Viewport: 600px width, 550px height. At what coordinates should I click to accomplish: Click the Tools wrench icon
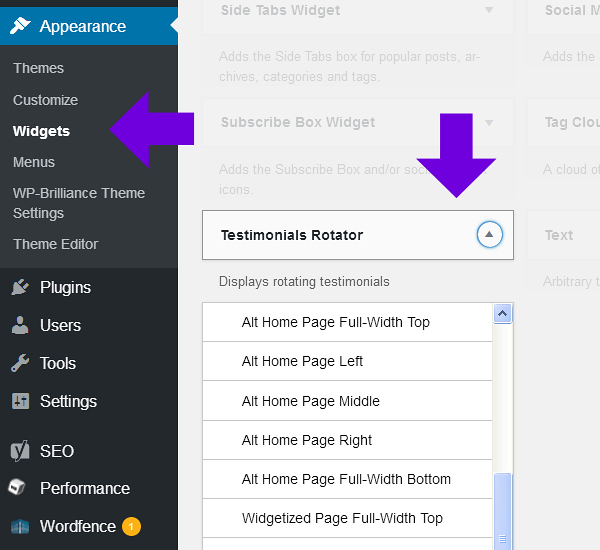pyautogui.click(x=20, y=364)
